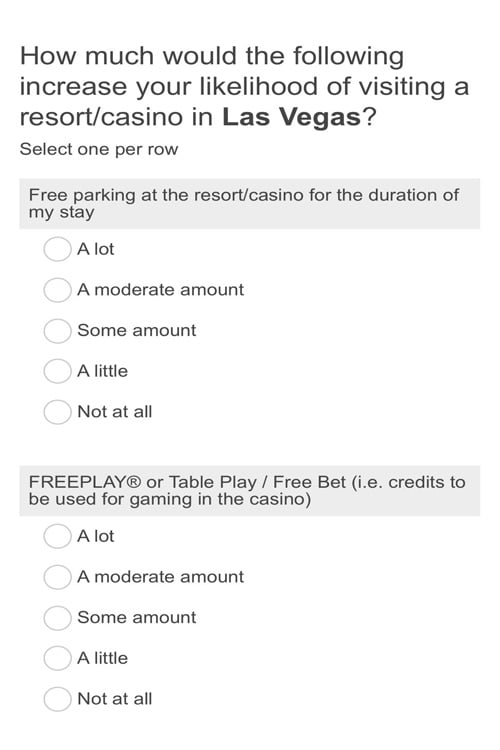Screen dimensions: 500x750
Task: Select 'A little' for FREEPLAY credits
Action: [57, 658]
